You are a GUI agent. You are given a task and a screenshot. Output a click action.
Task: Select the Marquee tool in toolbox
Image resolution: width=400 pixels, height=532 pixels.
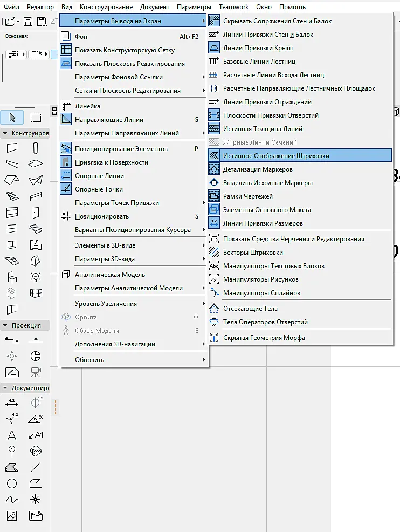[36, 118]
